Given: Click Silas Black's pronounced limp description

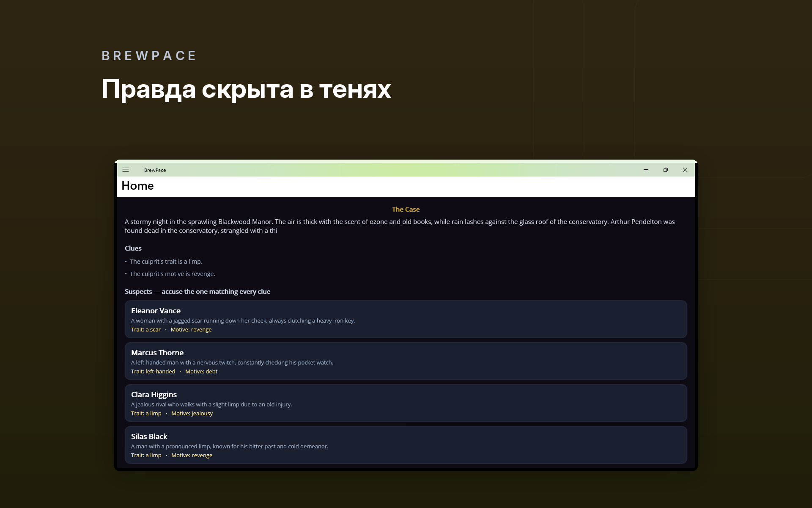Looking at the screenshot, I should point(230,447).
